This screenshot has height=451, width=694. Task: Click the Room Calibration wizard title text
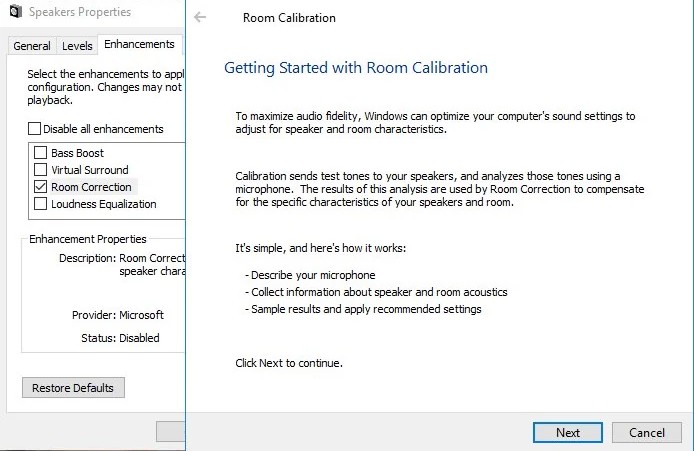click(x=289, y=18)
